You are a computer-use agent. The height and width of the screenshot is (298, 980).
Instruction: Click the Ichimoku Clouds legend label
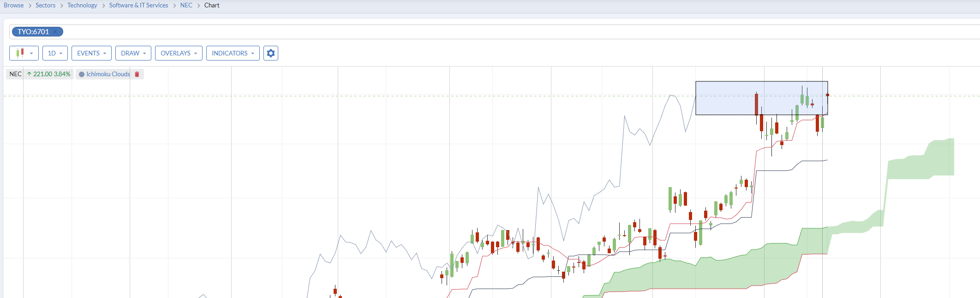pyautogui.click(x=108, y=74)
